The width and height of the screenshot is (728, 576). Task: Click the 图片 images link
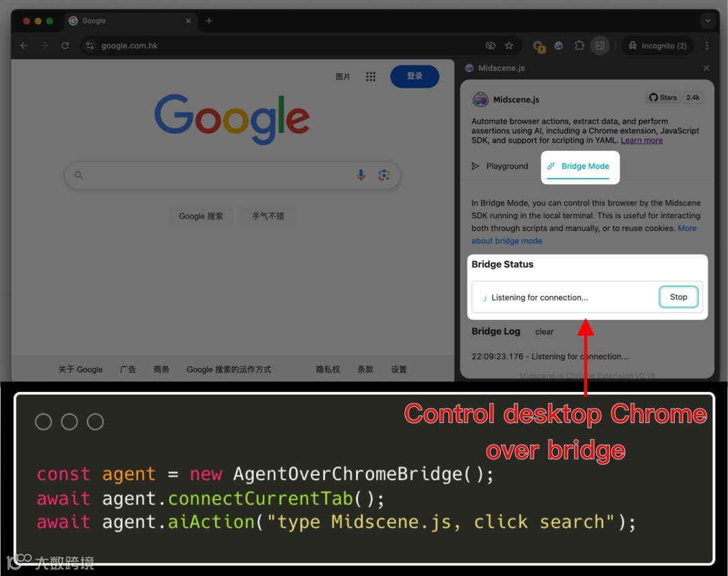click(x=343, y=77)
